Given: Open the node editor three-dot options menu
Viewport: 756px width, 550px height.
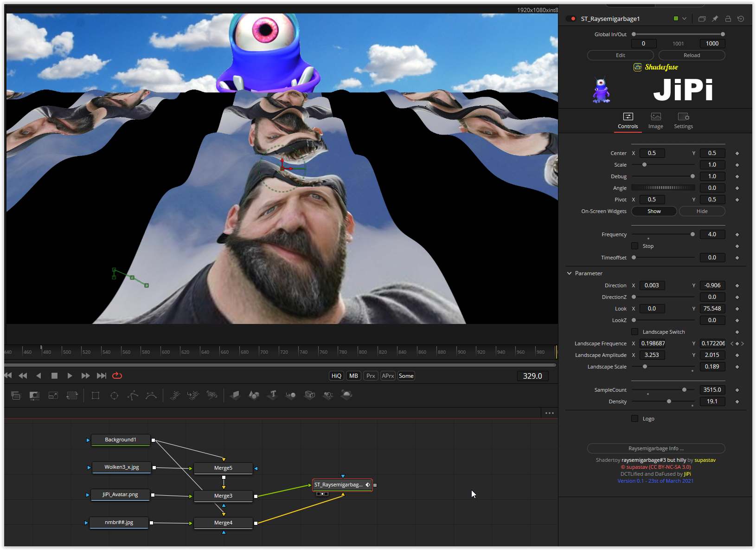Looking at the screenshot, I should click(550, 413).
